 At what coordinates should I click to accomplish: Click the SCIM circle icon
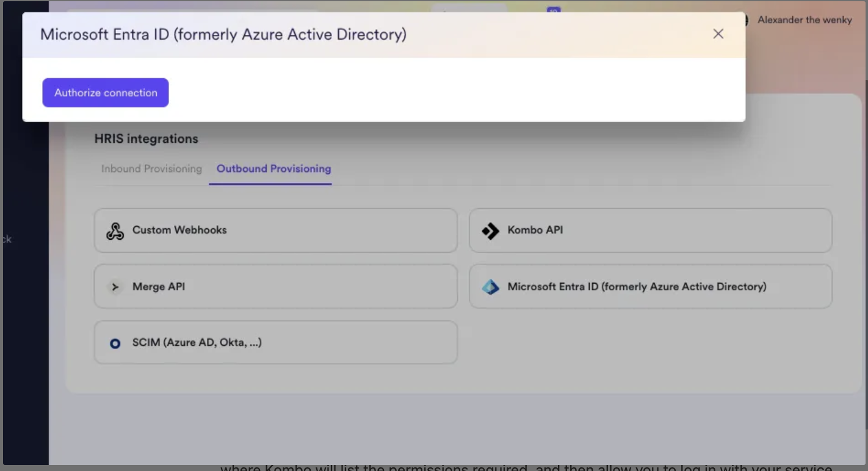115,343
